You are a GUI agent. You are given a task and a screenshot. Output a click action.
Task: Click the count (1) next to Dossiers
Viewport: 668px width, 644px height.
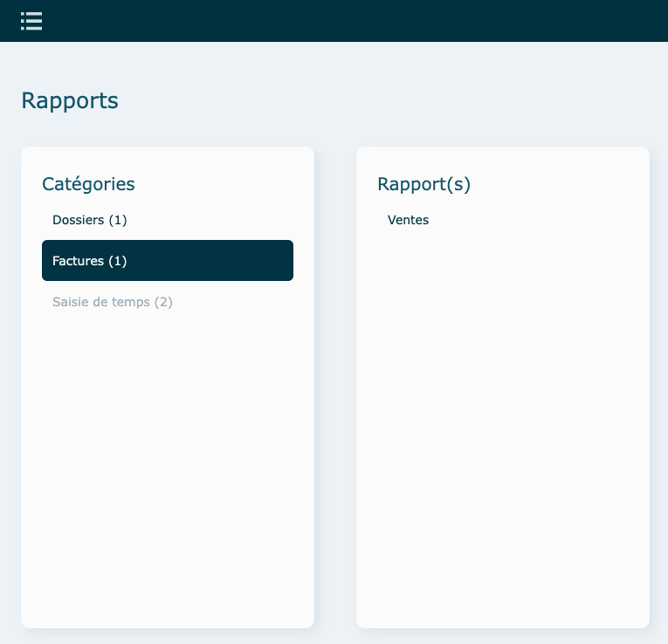click(x=118, y=220)
